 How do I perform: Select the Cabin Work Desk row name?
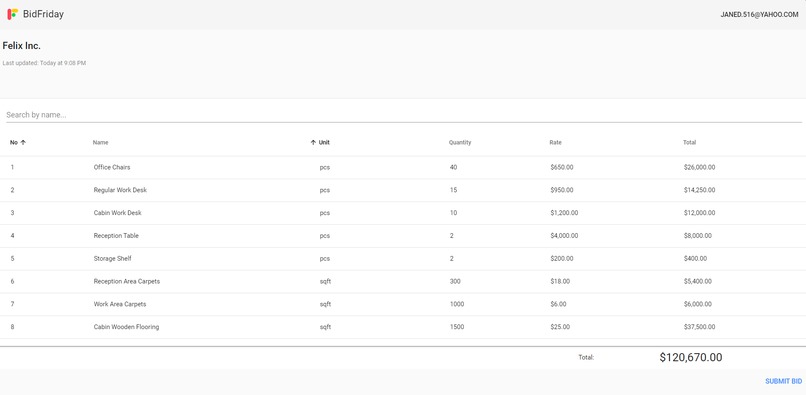[x=118, y=213]
